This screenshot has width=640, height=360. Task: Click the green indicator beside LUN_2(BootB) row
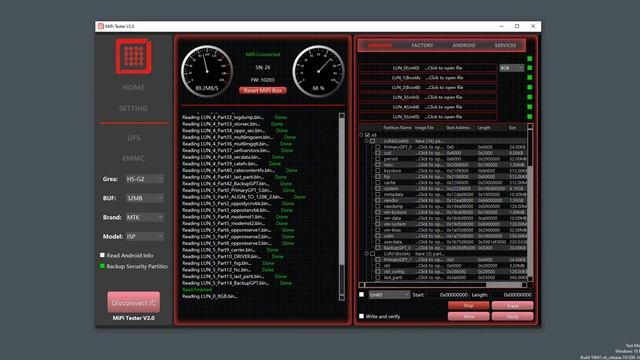click(529, 87)
